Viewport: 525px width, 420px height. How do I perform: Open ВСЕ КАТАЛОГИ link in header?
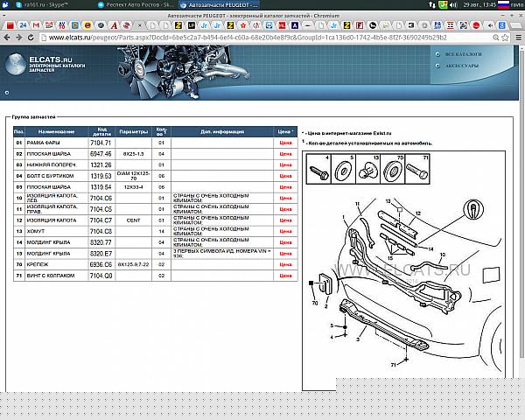tap(463, 54)
